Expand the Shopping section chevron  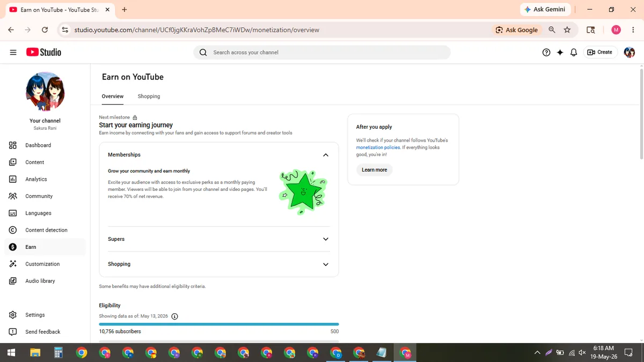tap(326, 264)
